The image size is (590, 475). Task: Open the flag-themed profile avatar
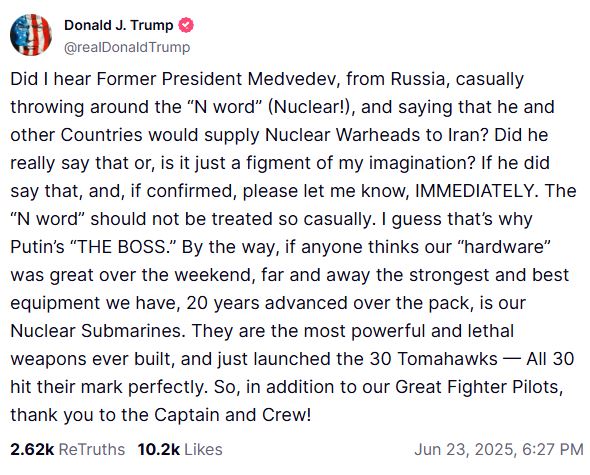tap(31, 35)
